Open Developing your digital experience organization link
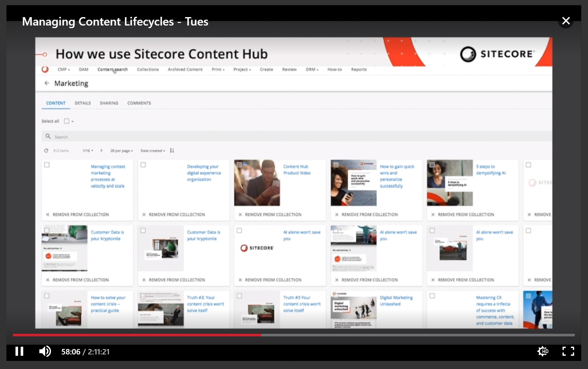The width and height of the screenshot is (588, 369). 204,173
